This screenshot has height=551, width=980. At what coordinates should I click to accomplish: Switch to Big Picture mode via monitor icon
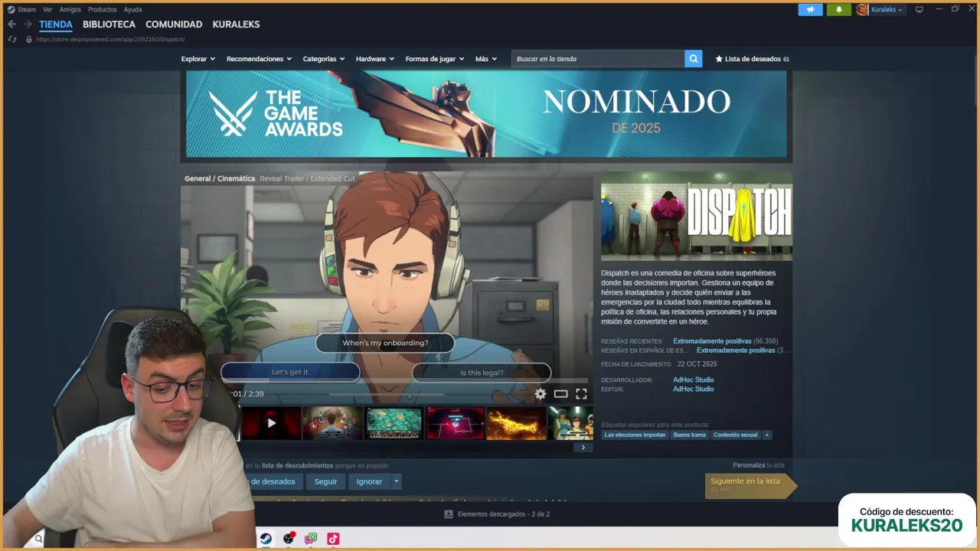pos(920,9)
